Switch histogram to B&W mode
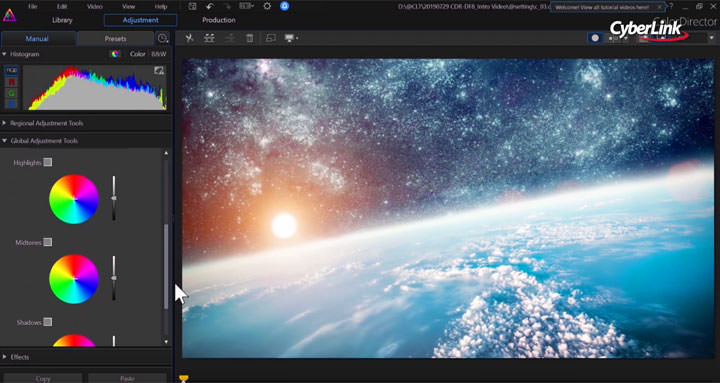Screen dimensions: 720x383 click(x=159, y=54)
